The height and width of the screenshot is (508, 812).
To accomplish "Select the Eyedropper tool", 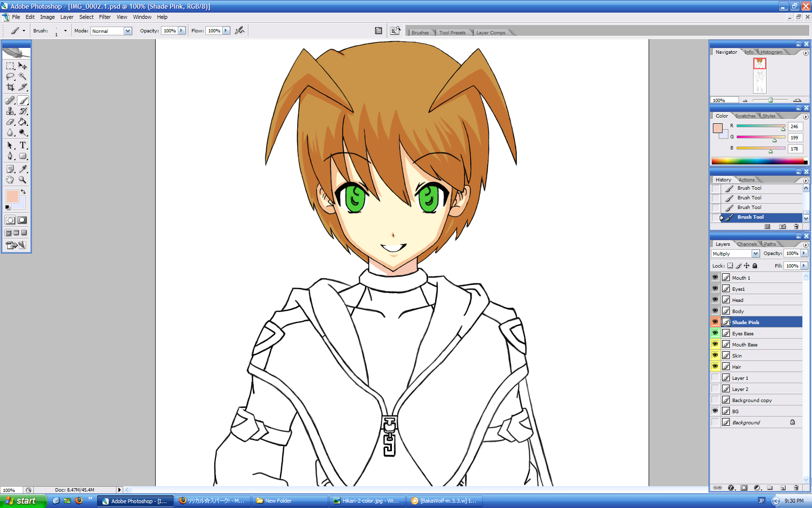I will 23,169.
